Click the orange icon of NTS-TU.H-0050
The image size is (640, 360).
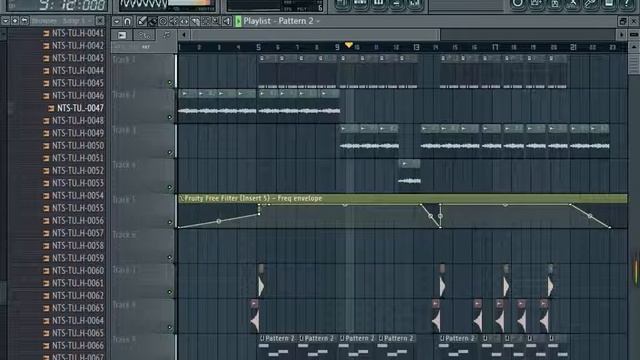[46, 146]
